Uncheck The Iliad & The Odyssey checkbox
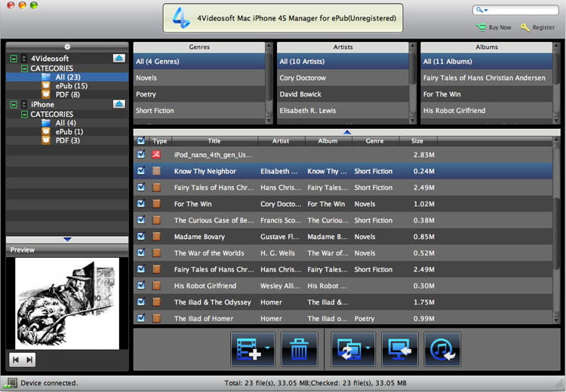Viewport: 566px width, 392px height. pyautogui.click(x=141, y=302)
